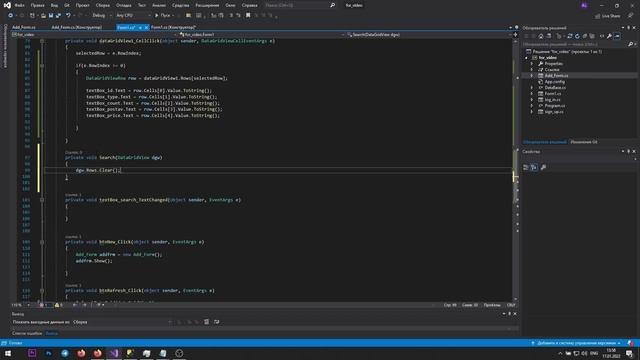Click the toolbar open file folder icon

point(43,16)
